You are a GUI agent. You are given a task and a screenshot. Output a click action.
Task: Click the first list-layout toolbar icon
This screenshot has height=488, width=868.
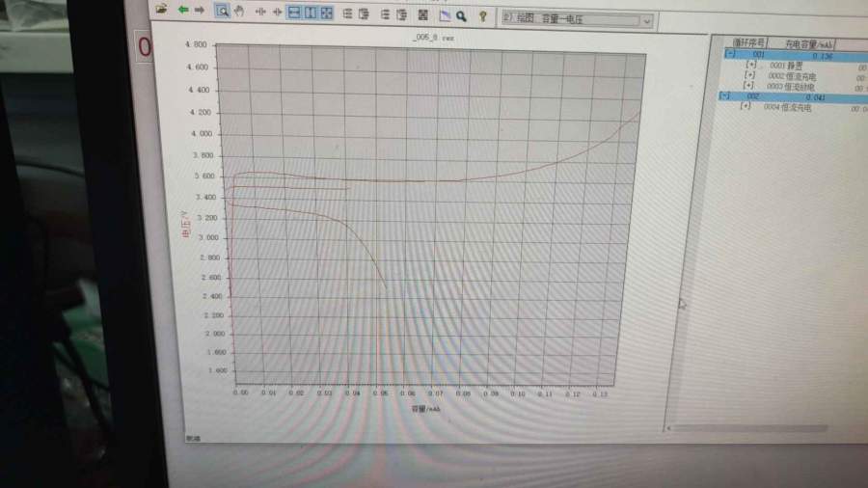347,14
